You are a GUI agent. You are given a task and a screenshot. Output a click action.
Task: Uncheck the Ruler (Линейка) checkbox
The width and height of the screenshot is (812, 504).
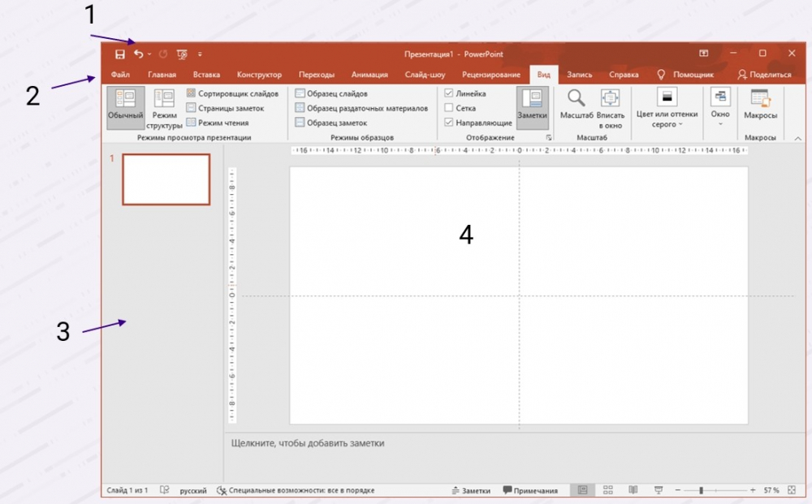[449, 93]
